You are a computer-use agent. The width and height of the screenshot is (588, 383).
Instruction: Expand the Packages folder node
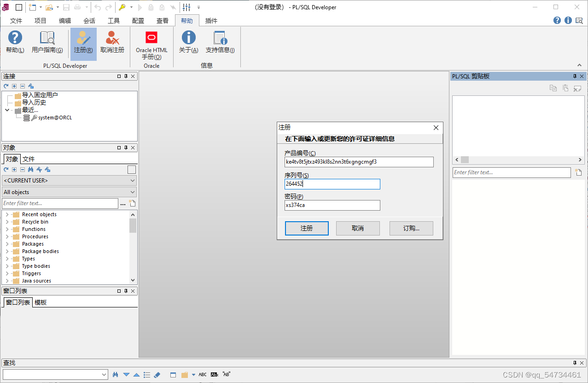pyautogui.click(x=7, y=244)
